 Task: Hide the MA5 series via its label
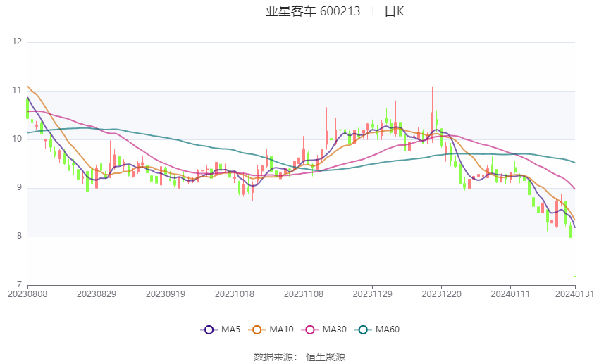pos(230,330)
